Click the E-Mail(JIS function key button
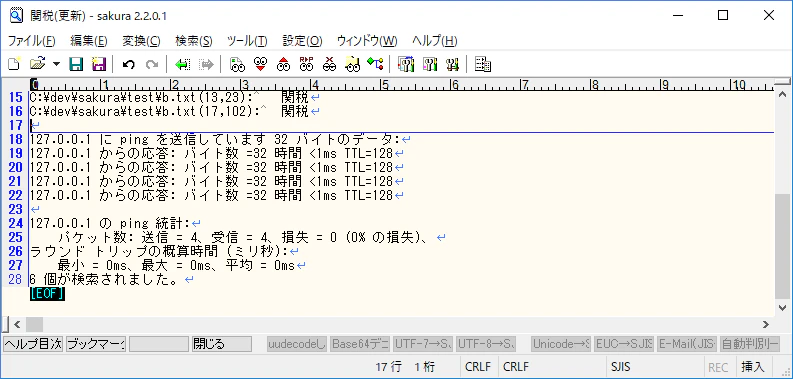 coord(687,344)
